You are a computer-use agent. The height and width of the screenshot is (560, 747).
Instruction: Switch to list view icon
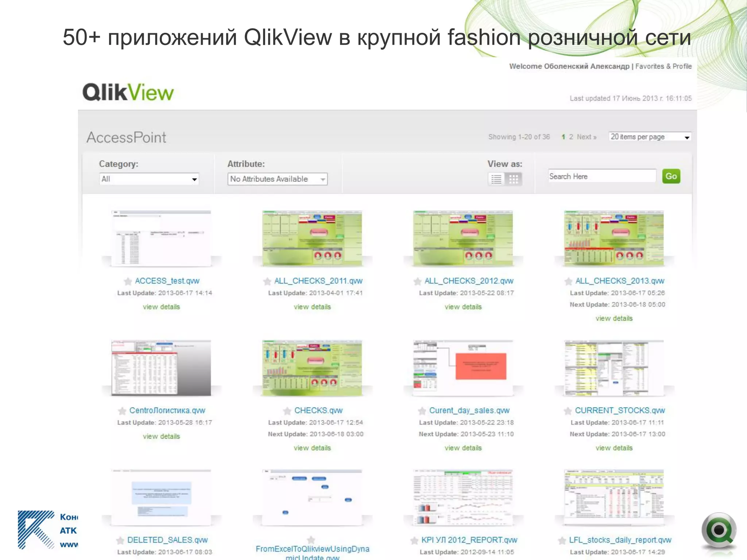(x=496, y=179)
